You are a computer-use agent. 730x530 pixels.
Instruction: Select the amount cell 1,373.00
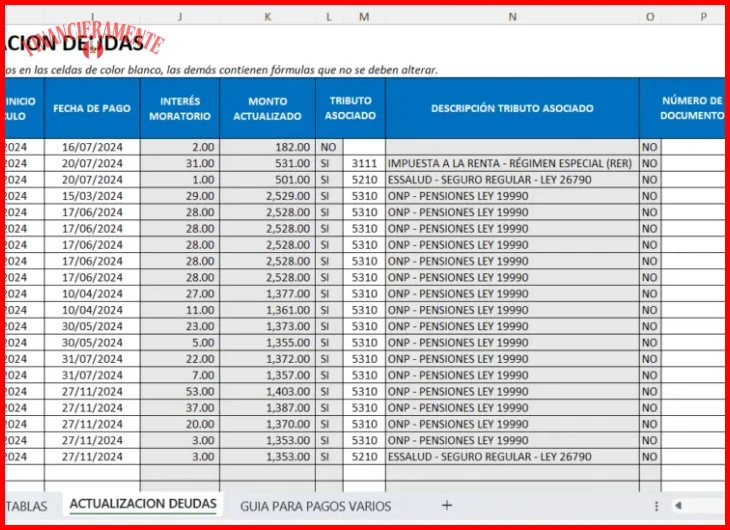click(267, 326)
